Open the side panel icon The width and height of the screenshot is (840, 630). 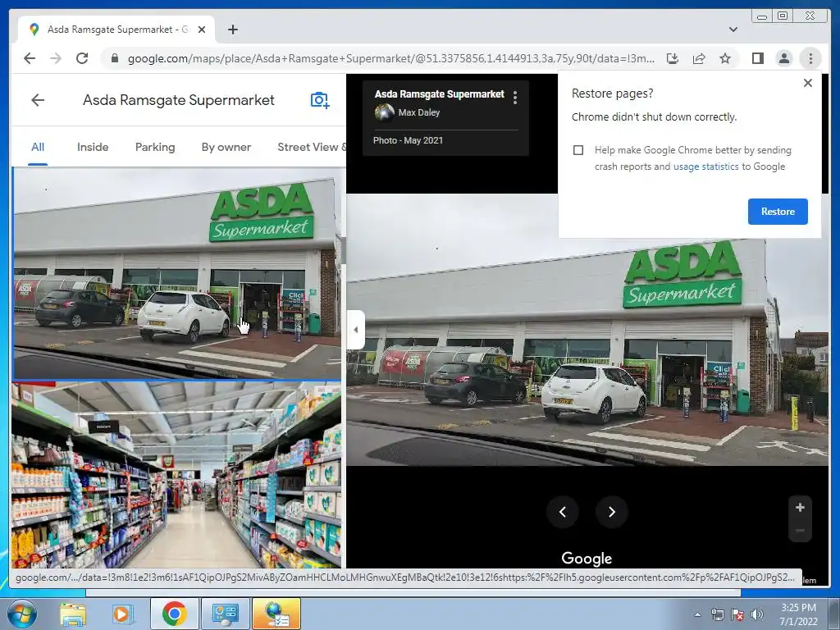[x=757, y=58]
